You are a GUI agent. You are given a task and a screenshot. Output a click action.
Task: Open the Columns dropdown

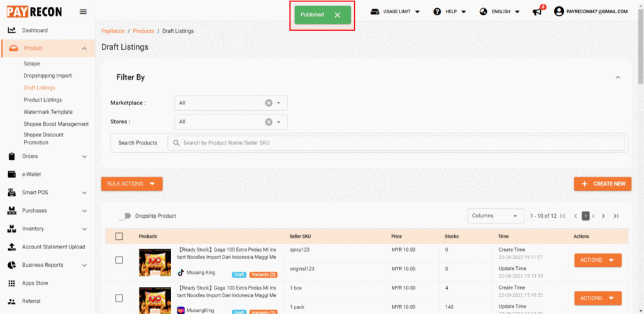pyautogui.click(x=496, y=216)
